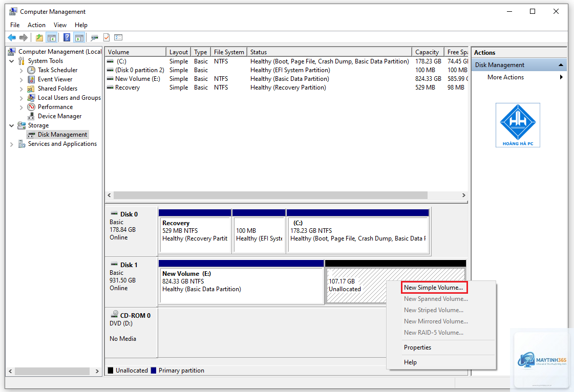Image resolution: width=574 pixels, height=392 pixels.
Task: Open the Help menu in menu bar
Action: click(81, 25)
